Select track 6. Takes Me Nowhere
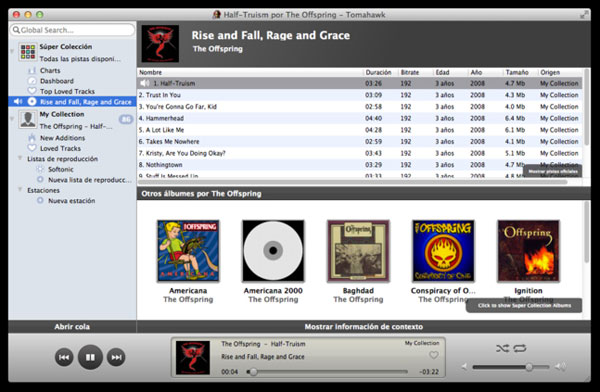 360,141
